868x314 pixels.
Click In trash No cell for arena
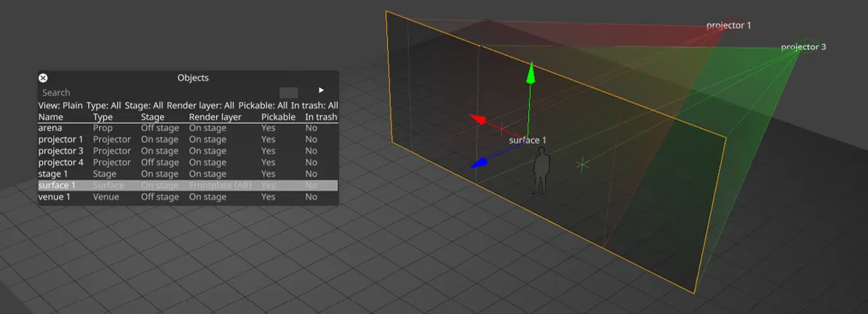[311, 128]
